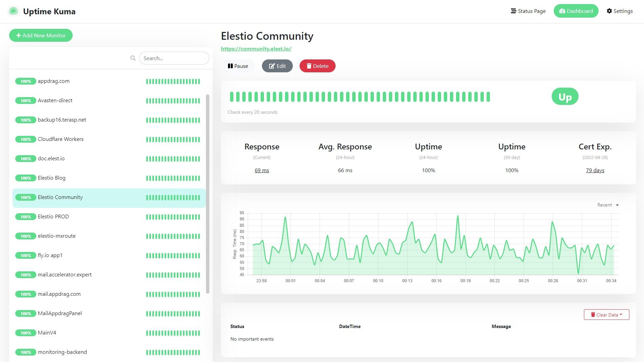Image resolution: width=644 pixels, height=362 pixels.
Task: Click Add New Monitor button
Action: (x=41, y=35)
